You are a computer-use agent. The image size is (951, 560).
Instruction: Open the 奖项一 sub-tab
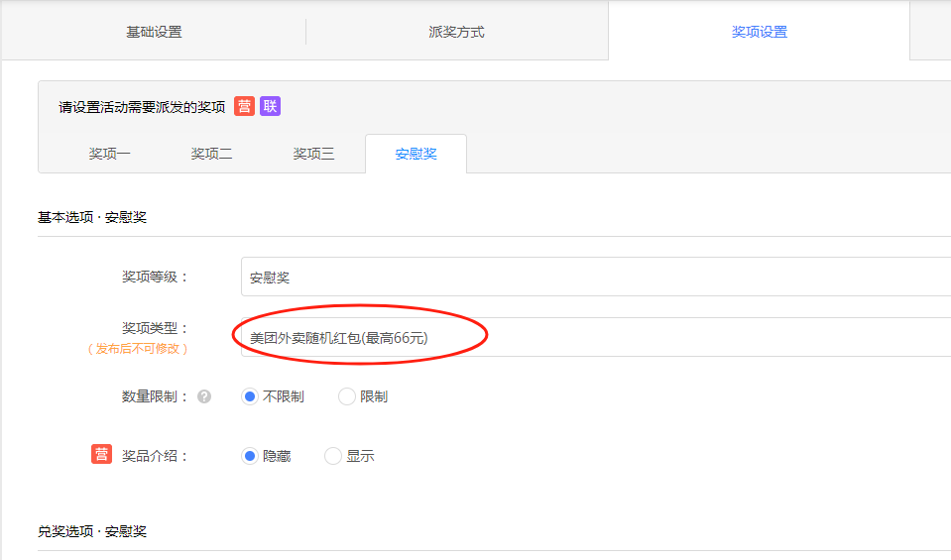pyautogui.click(x=109, y=154)
